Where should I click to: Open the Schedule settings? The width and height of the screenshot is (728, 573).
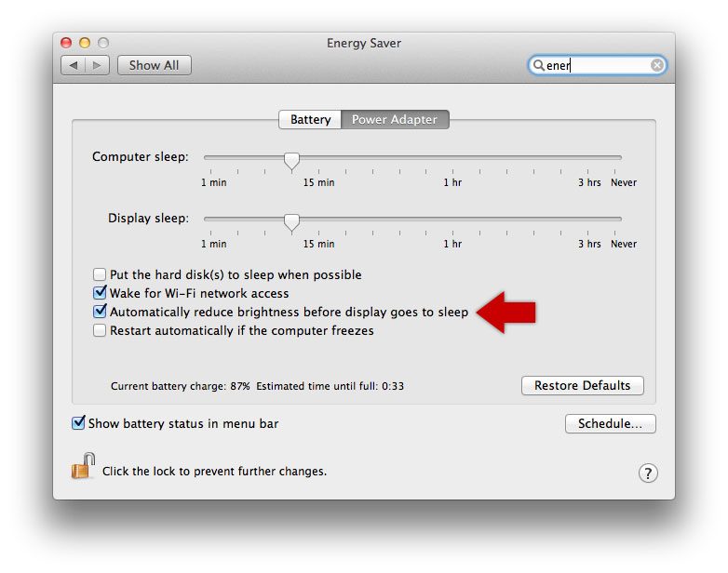pyautogui.click(x=610, y=423)
